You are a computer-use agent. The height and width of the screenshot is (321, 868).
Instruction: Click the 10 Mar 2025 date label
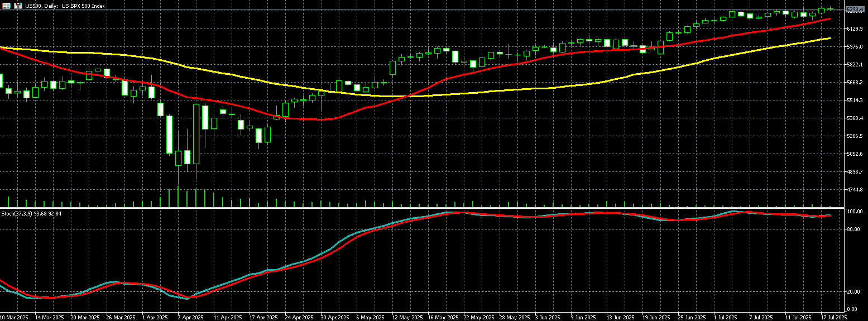click(15, 317)
